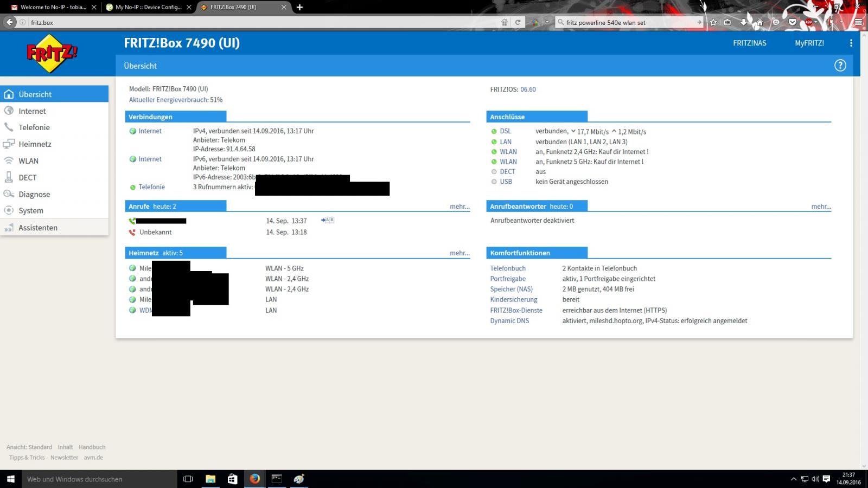Click the USB link under Anschlüsse

[506, 182]
